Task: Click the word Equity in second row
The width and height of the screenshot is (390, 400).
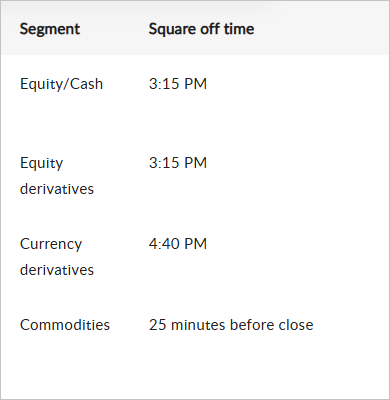Action: [x=42, y=164]
